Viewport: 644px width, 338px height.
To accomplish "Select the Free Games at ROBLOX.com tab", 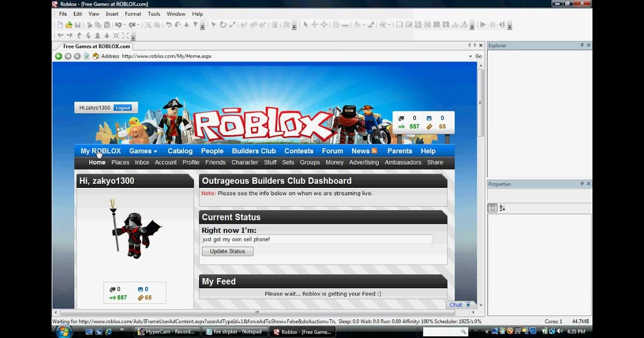I will pos(97,46).
